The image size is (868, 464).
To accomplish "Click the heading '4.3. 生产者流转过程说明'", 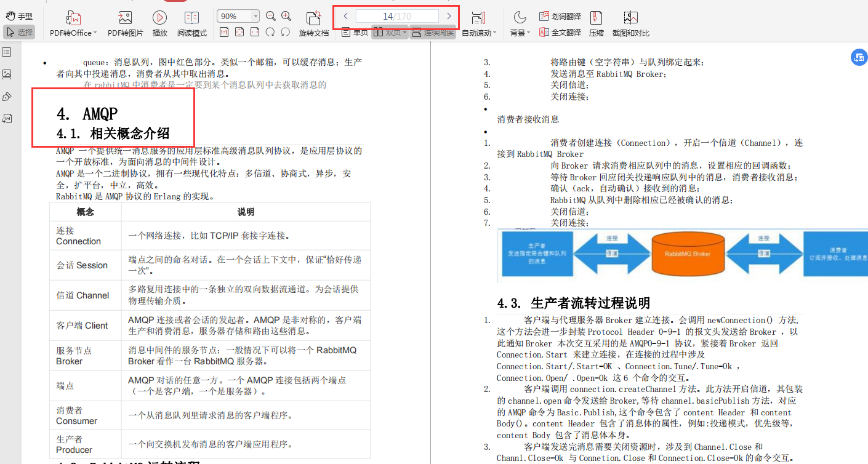I will click(573, 303).
